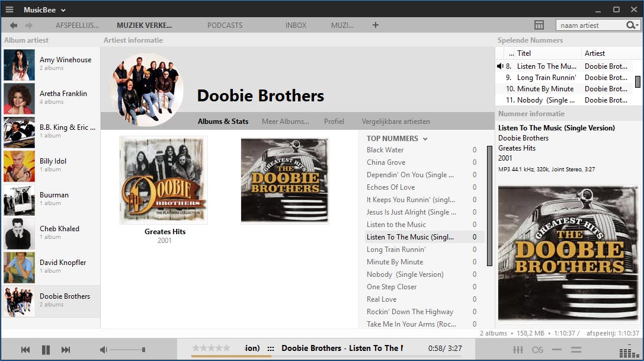Image resolution: width=644 pixels, height=361 pixels.
Task: Select track 11 Nobody in queue
Action: point(565,100)
